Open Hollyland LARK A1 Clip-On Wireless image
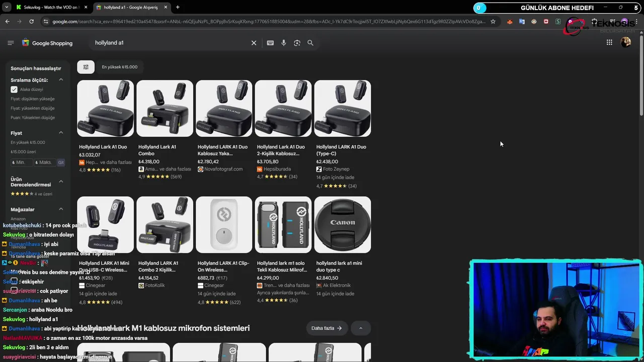The height and width of the screenshot is (362, 644). click(224, 225)
